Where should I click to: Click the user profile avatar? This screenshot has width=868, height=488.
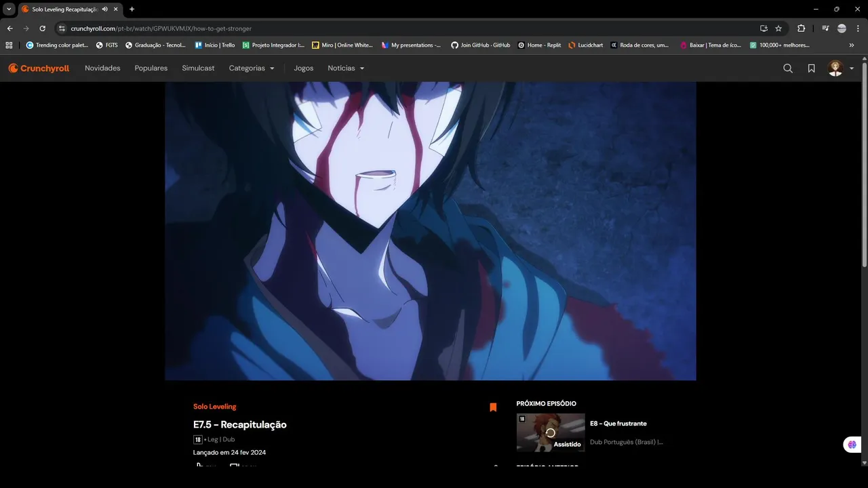[835, 68]
